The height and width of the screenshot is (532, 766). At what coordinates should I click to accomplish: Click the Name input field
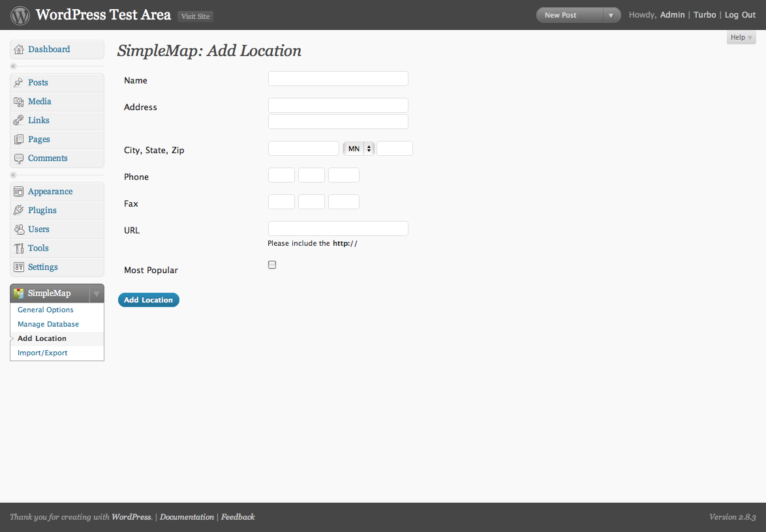[x=338, y=79]
